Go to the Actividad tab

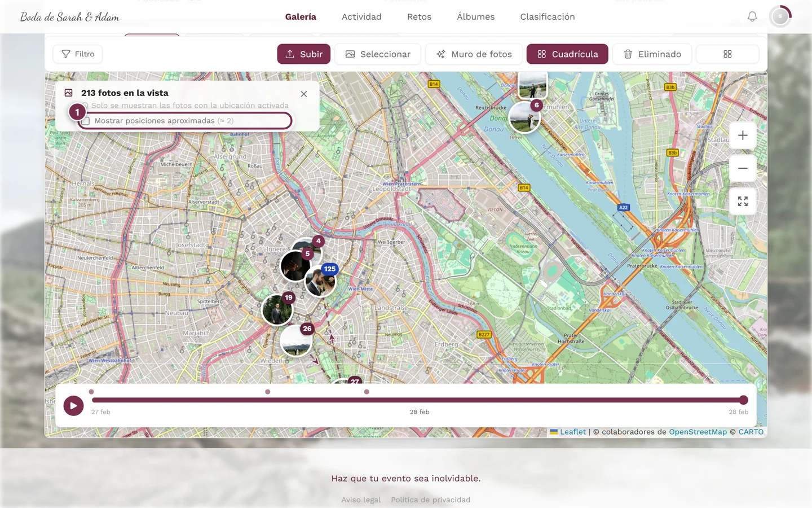pyautogui.click(x=361, y=17)
